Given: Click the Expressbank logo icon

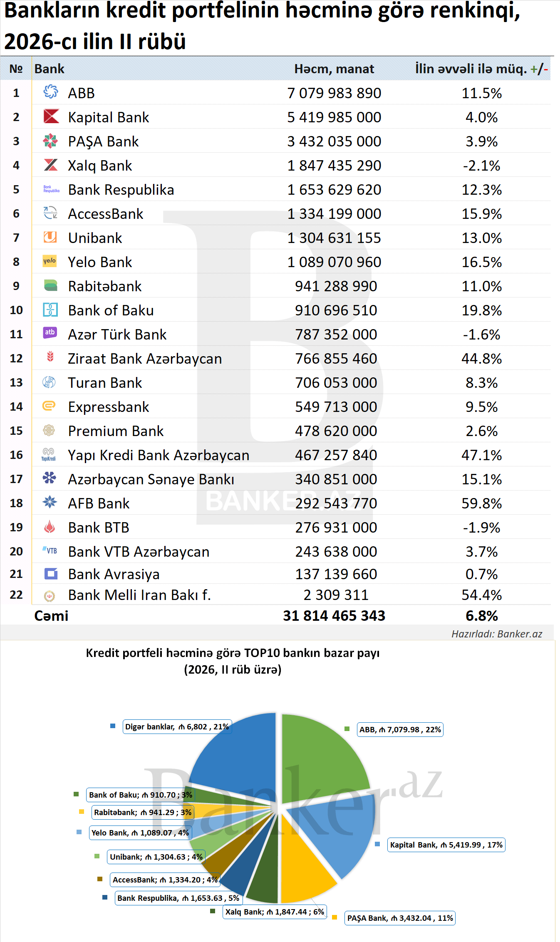Looking at the screenshot, I should [49, 405].
